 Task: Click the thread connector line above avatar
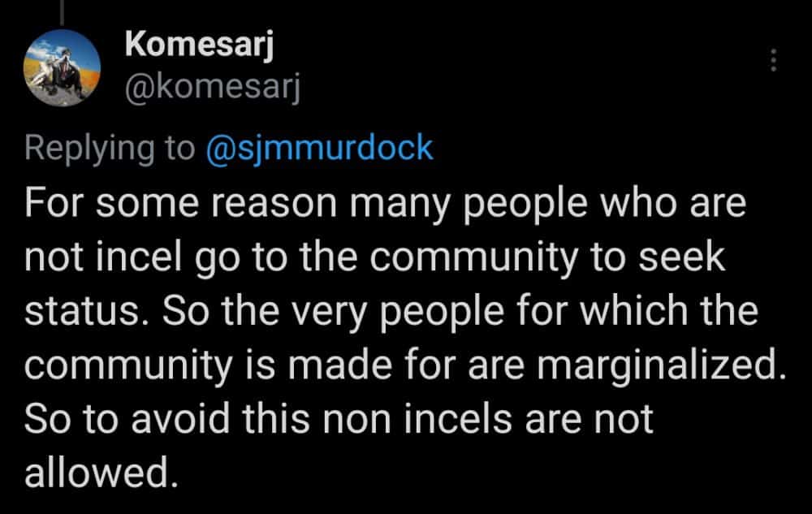pyautogui.click(x=62, y=12)
